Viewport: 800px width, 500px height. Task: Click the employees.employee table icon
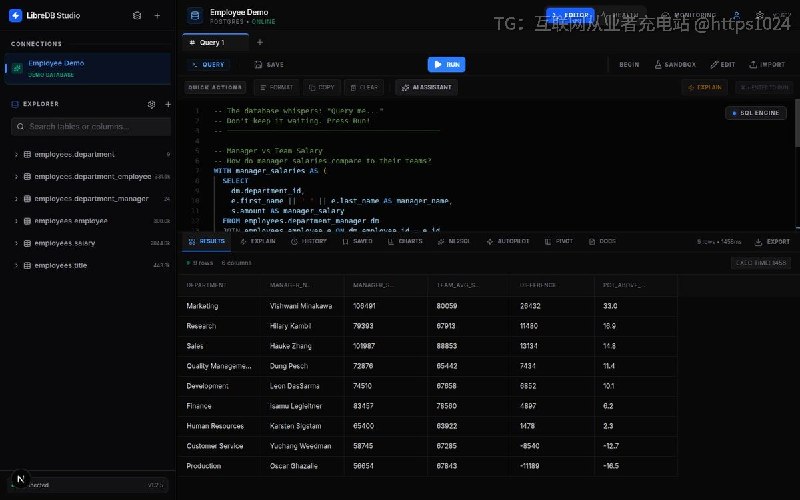click(28, 221)
